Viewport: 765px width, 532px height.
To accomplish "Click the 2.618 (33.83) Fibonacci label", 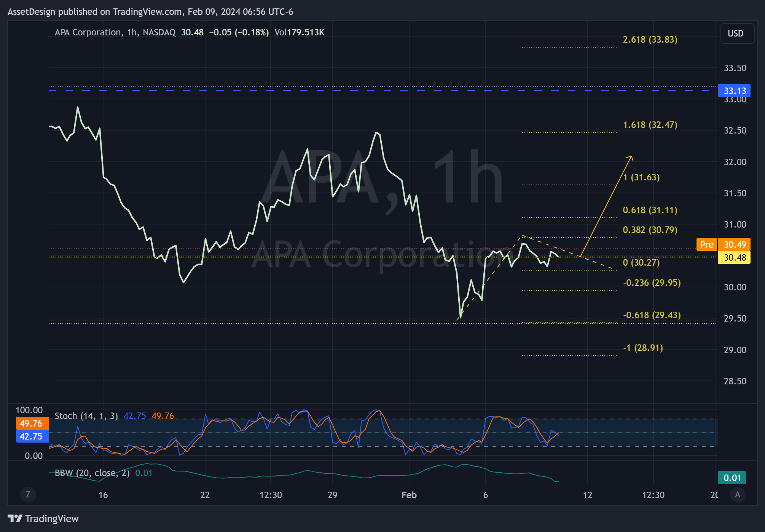I will [x=650, y=40].
